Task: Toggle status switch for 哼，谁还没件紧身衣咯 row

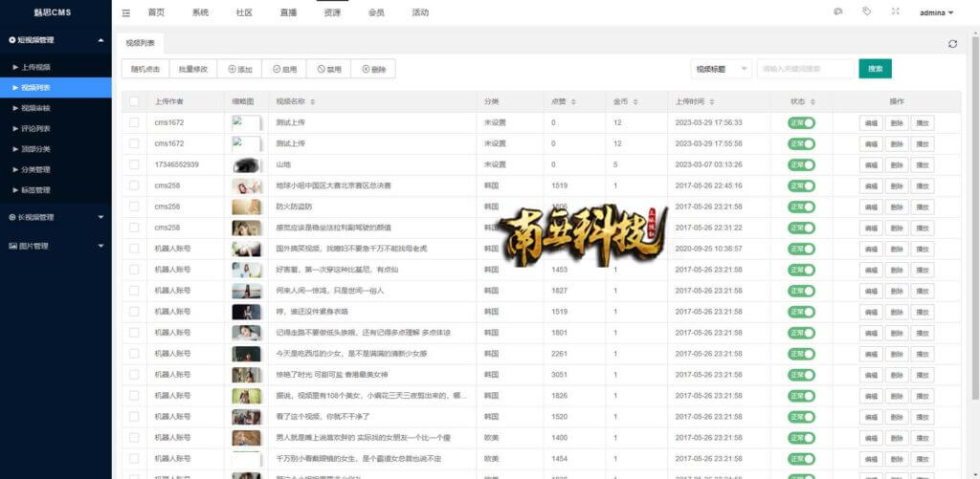Action: tap(801, 312)
